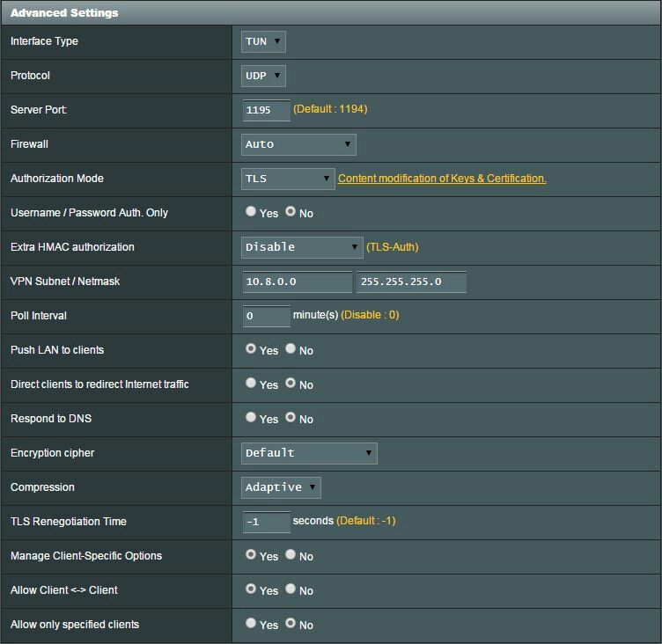This screenshot has height=644, width=662.
Task: Select No for redirect Internet traffic
Action: pos(290,383)
